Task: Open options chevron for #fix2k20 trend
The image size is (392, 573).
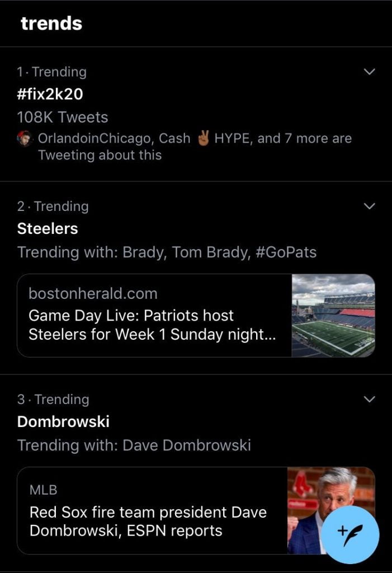Action: (x=370, y=72)
